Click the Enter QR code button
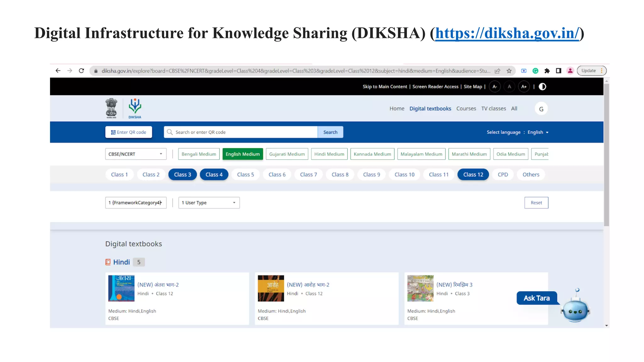The image size is (644, 362). pos(129,132)
